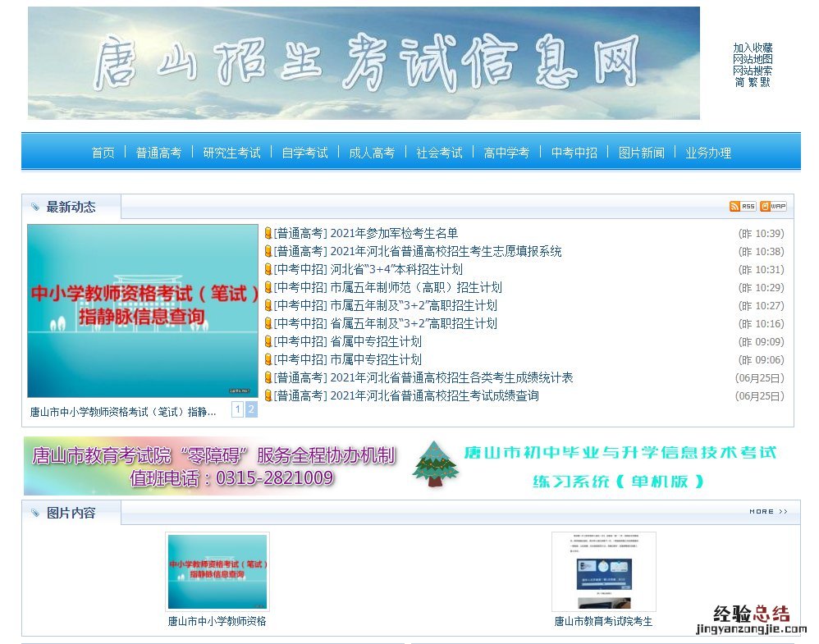Click caption 唐山市中小学教师资格
The width and height of the screenshot is (819, 644).
[x=217, y=621]
